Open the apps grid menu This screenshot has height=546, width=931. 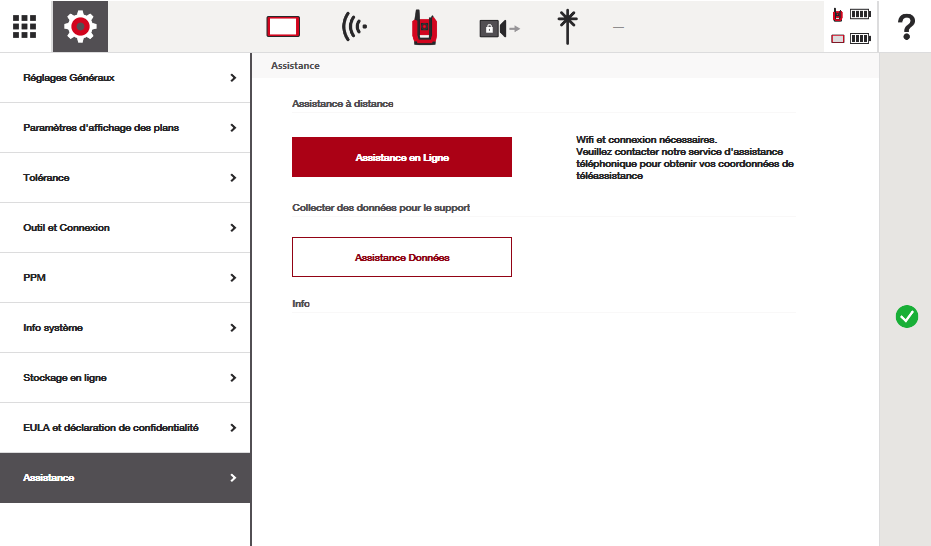coord(24,27)
